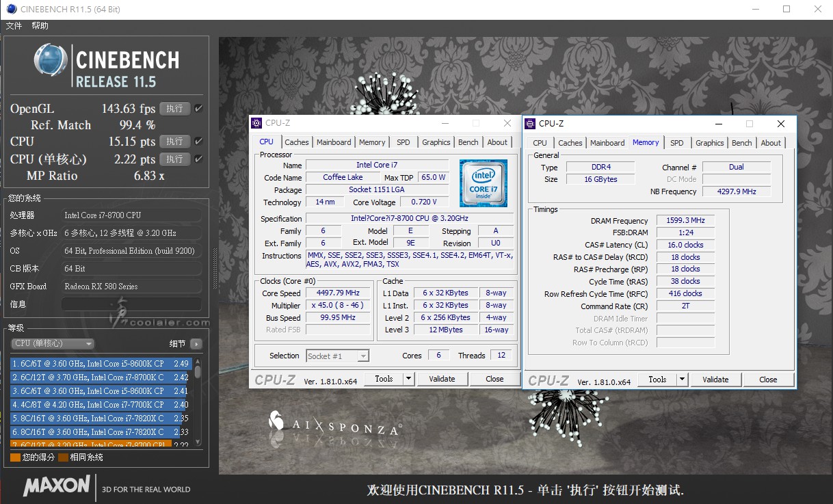Click Validate in left CPU-Z window
The image size is (833, 504).
(x=442, y=379)
